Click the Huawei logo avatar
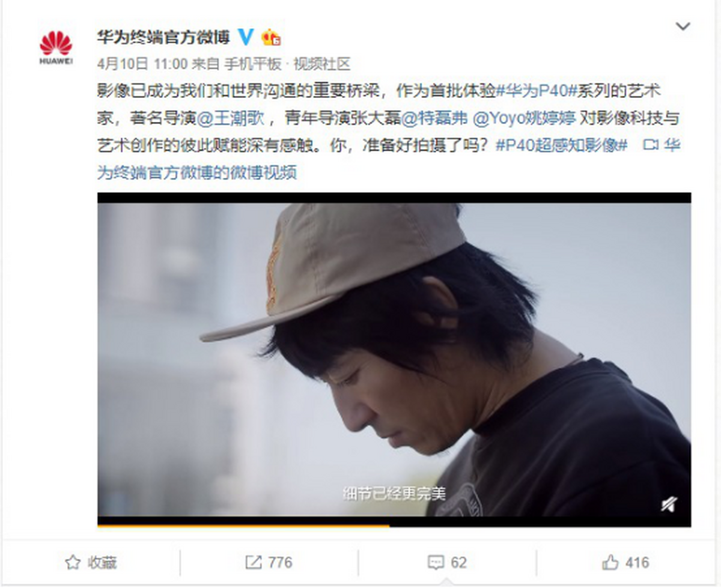Screen dimensions: 721x588 click(x=56, y=47)
